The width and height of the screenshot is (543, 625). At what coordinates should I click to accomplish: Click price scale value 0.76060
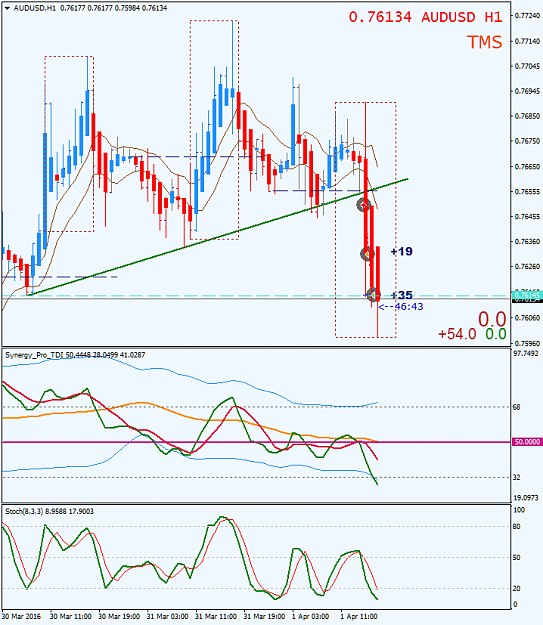(x=527, y=318)
